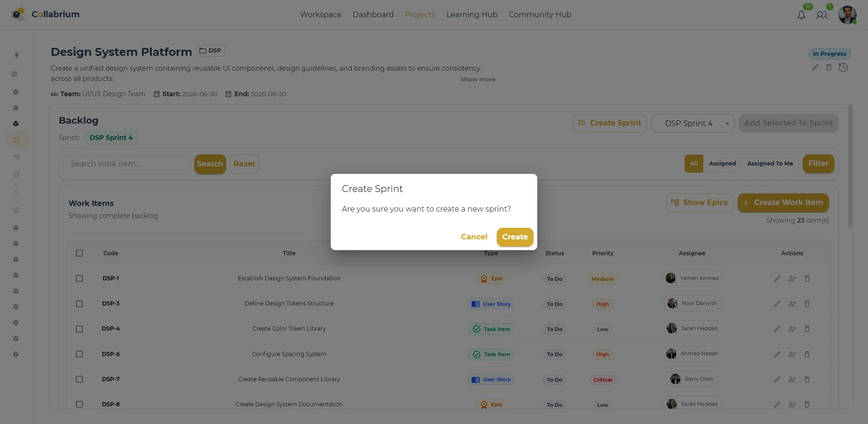
Task: Click Create Work Item
Action: [x=783, y=203]
